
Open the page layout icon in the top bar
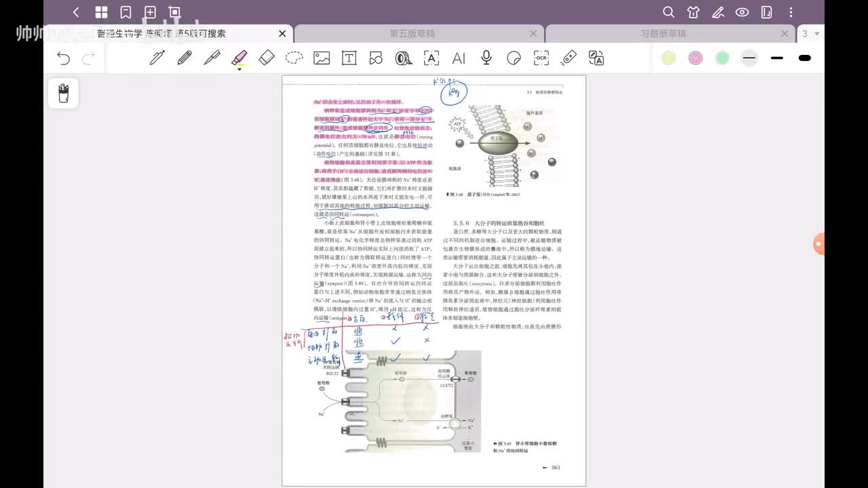(766, 12)
